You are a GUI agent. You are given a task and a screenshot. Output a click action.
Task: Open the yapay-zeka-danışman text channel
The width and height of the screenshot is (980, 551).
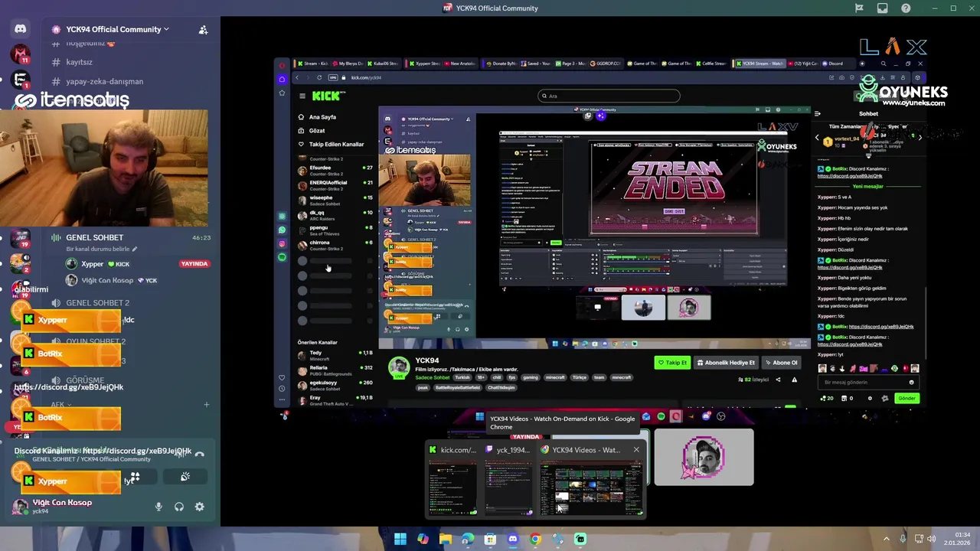[x=105, y=81]
